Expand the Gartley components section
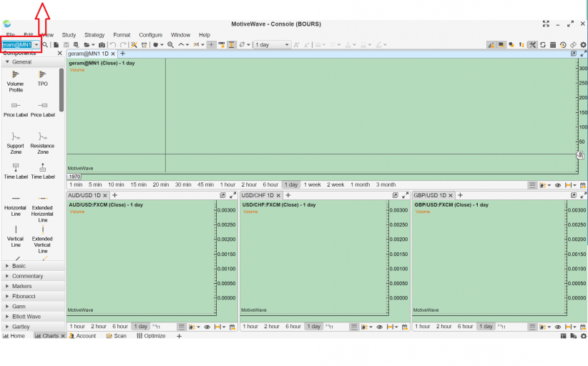 [33, 327]
